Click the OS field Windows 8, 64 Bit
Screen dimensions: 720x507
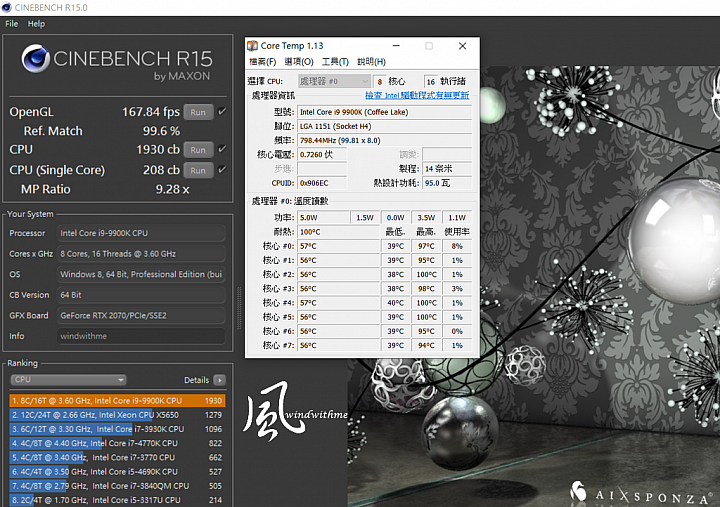pyautogui.click(x=141, y=274)
